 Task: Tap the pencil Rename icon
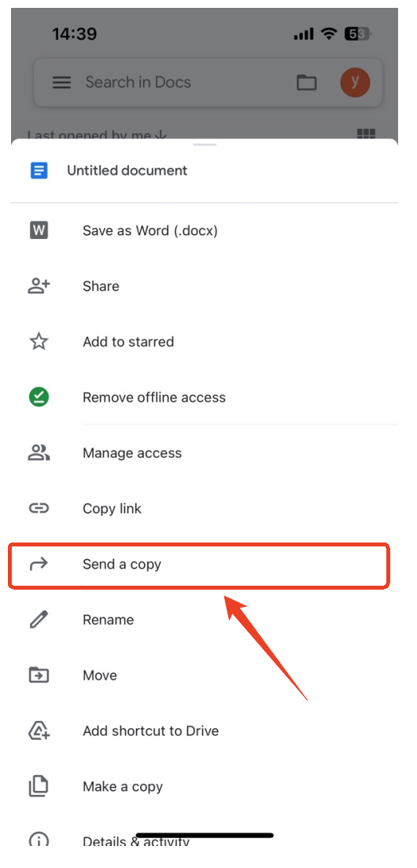pyautogui.click(x=39, y=620)
